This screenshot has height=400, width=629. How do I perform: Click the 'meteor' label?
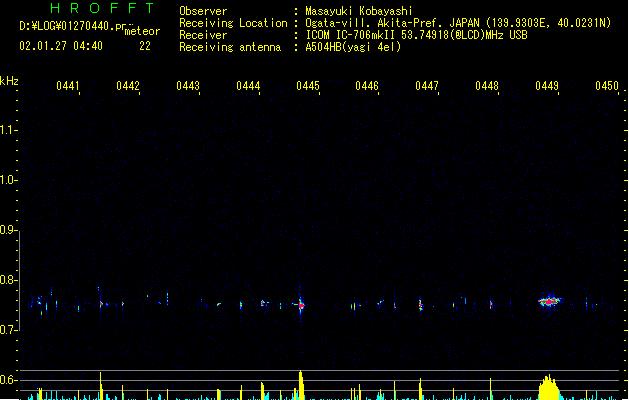(142, 31)
